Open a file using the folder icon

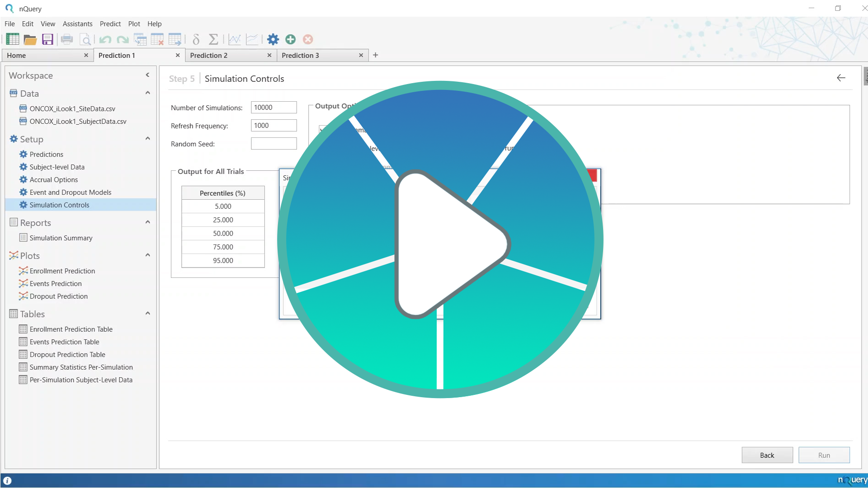[30, 39]
